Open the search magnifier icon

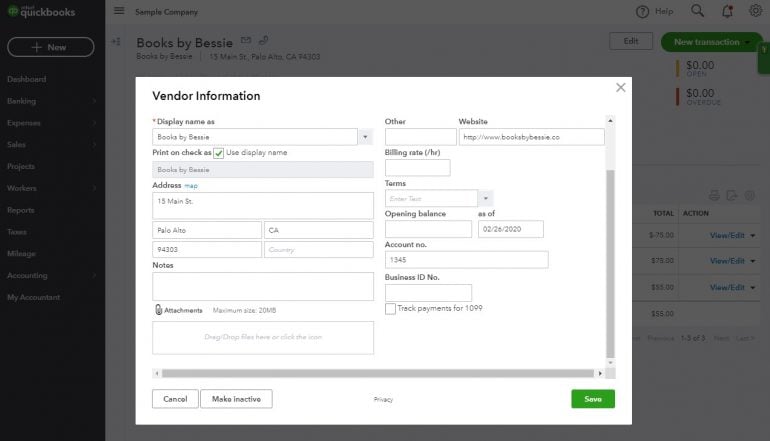(697, 11)
